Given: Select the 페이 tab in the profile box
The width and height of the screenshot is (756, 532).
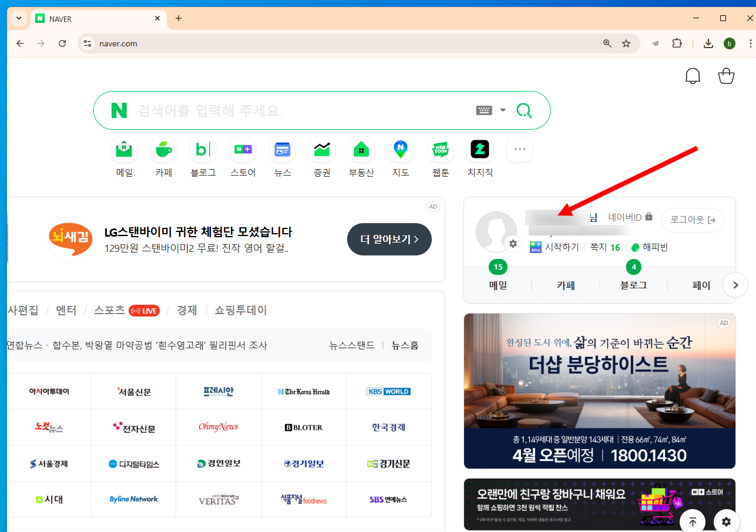Looking at the screenshot, I should [x=701, y=285].
